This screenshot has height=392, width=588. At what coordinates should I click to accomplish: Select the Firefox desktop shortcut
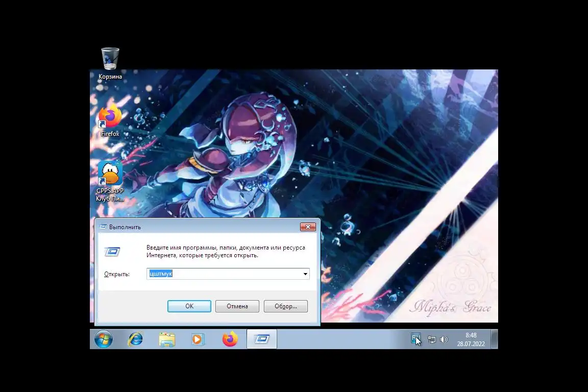[x=110, y=121]
